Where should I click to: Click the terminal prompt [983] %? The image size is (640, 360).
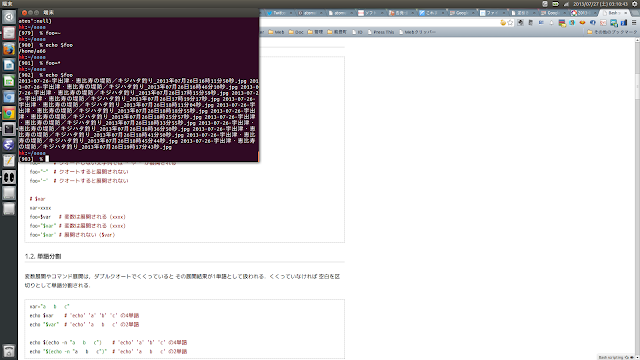(x=31, y=159)
